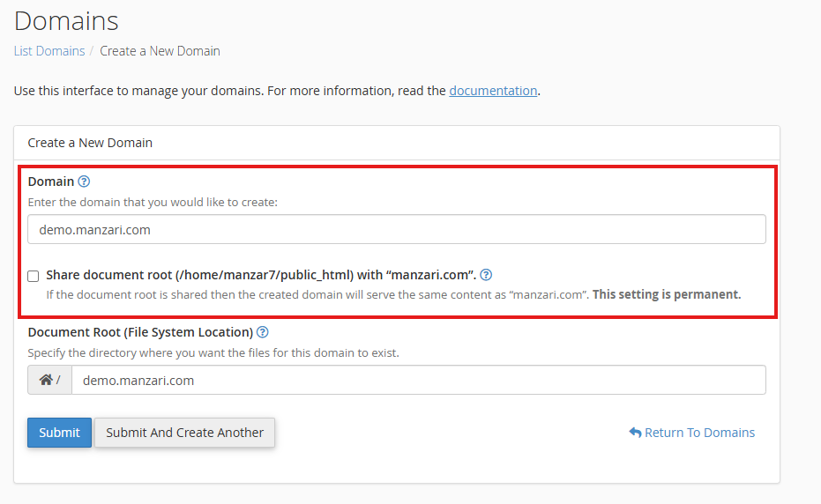Click the bold Domain field label
This screenshot has height=504, width=821.
51,182
